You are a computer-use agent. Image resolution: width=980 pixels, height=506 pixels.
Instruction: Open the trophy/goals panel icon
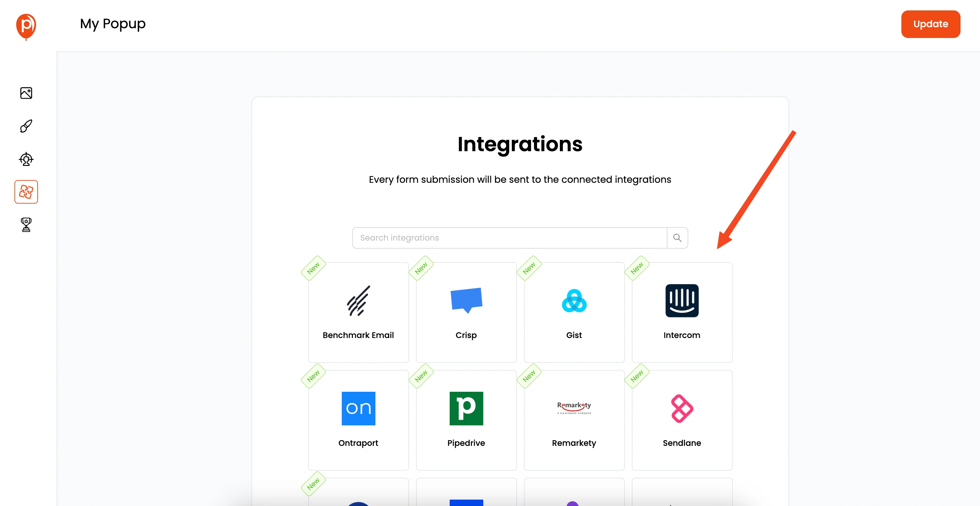click(x=26, y=224)
